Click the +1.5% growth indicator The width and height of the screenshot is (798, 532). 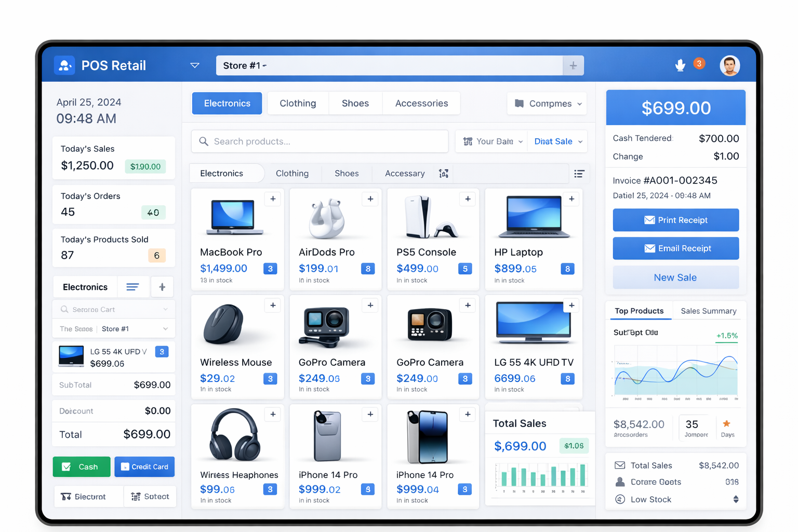tap(727, 336)
